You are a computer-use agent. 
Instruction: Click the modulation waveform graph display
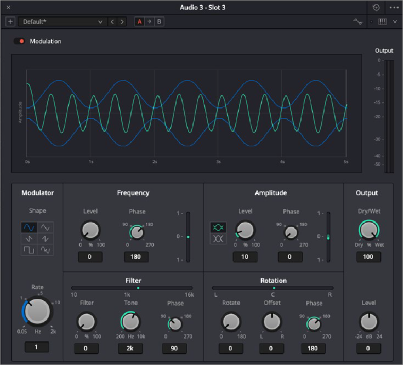click(x=186, y=113)
